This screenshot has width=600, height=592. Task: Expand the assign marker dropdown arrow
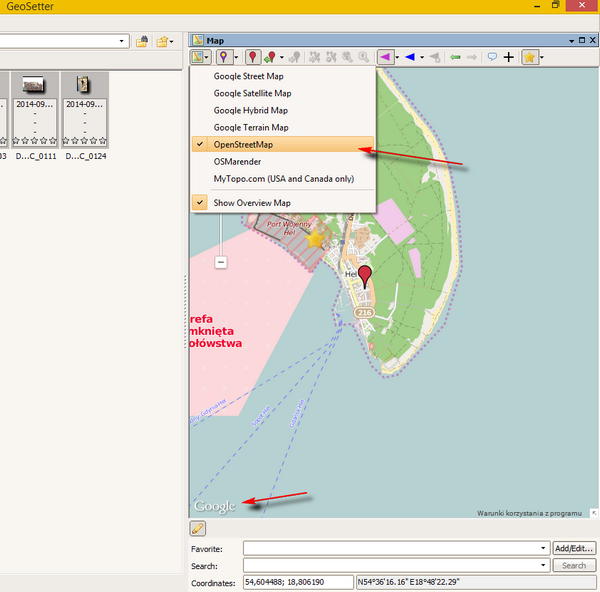pyautogui.click(x=282, y=58)
